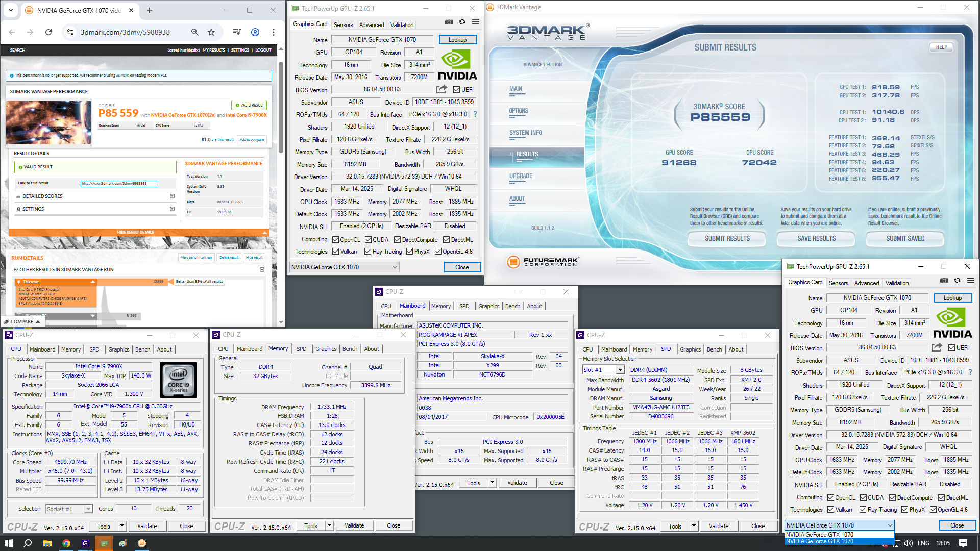Open Windows Start menu

(x=9, y=543)
